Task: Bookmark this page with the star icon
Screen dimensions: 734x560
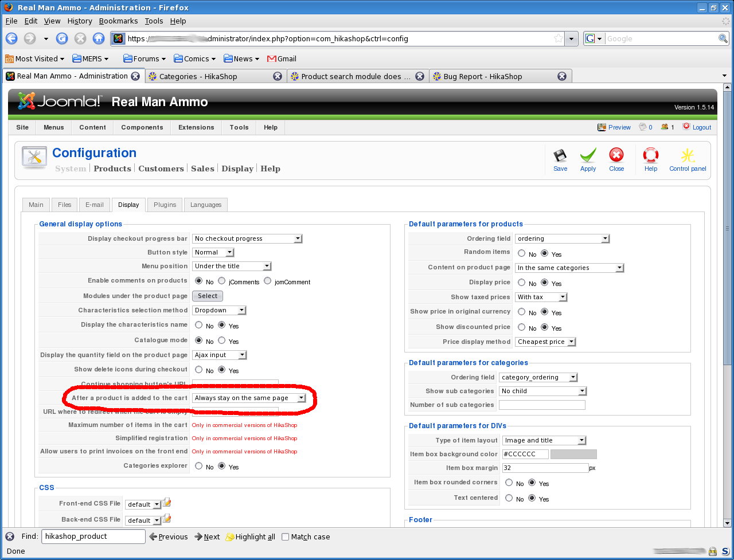Action: click(558, 38)
